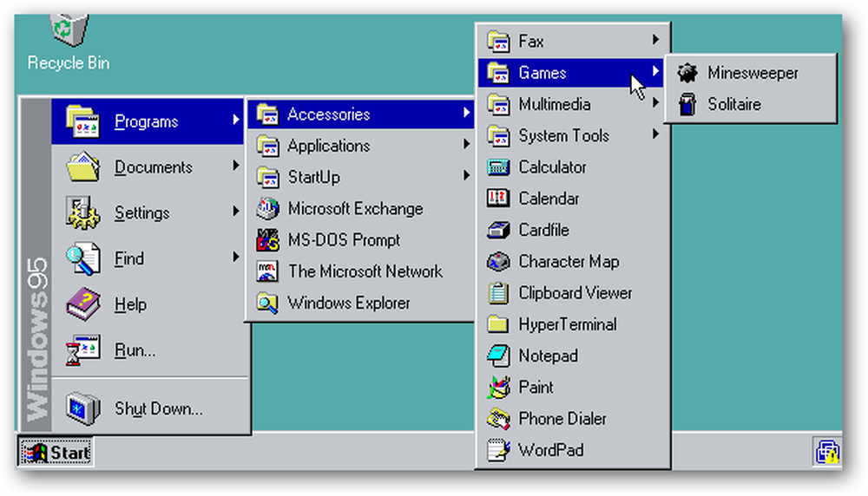Launch Solitaire by its label
The height and width of the screenshot is (496, 868).
pyautogui.click(x=734, y=105)
